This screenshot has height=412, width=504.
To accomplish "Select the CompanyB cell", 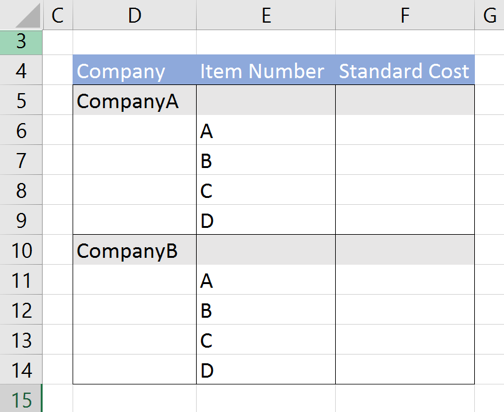I will (x=134, y=250).
